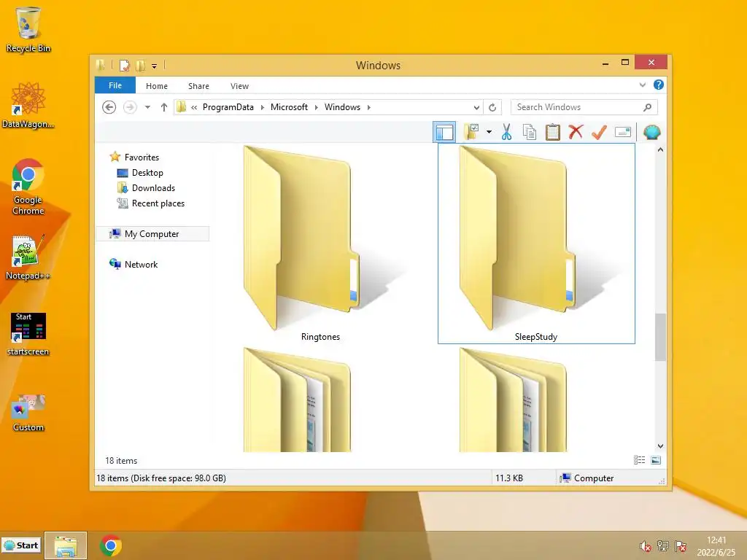Viewport: 747px width, 560px height.
Task: Click the vertical scrollbar thumb
Action: [660, 337]
